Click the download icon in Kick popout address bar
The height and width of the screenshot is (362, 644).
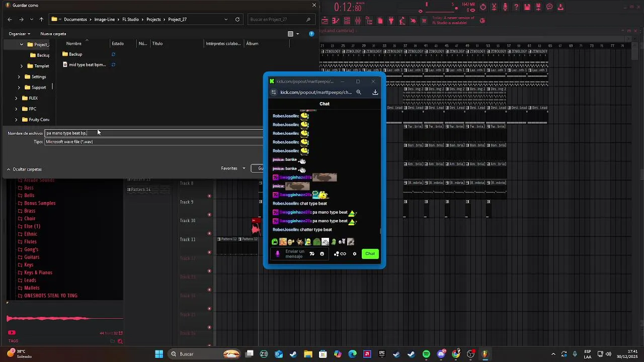375,92
